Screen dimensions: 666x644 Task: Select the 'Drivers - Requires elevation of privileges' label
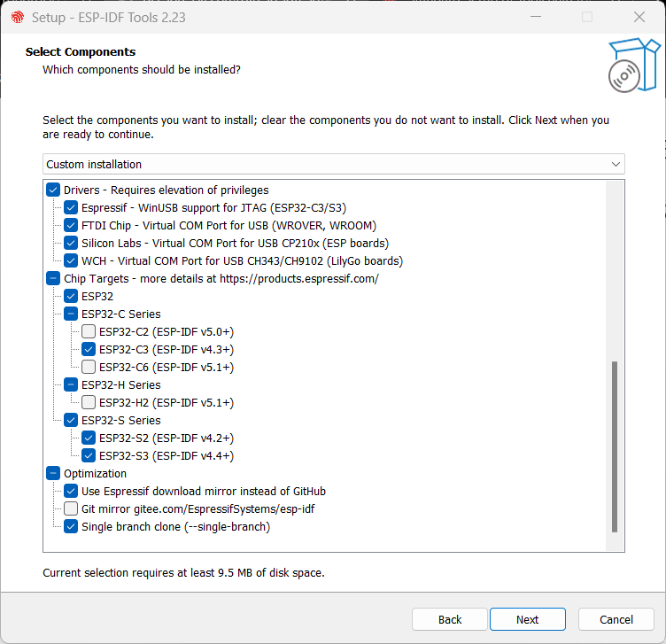[166, 190]
